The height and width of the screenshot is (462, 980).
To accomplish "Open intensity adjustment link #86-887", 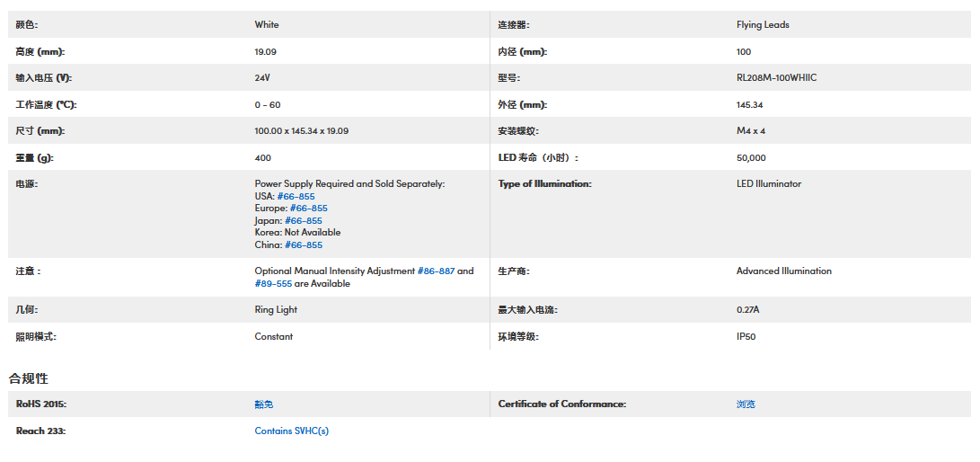I will pyautogui.click(x=437, y=271).
